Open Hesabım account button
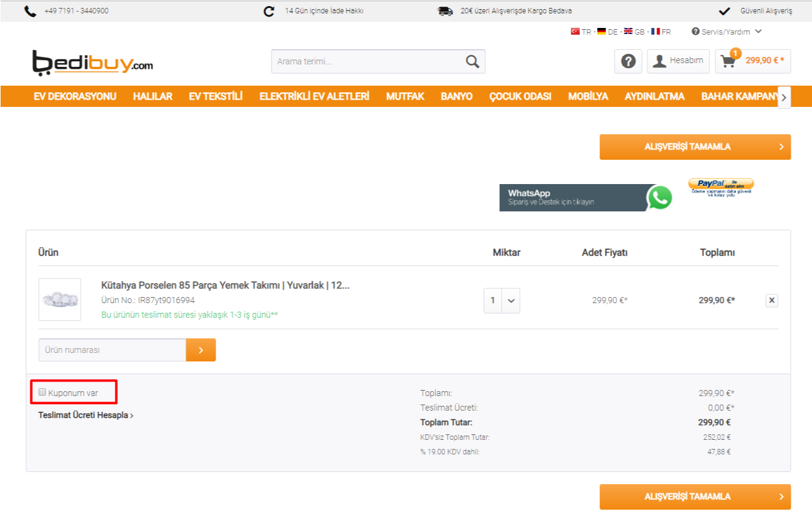Image resolution: width=812 pixels, height=520 pixels. (x=678, y=61)
